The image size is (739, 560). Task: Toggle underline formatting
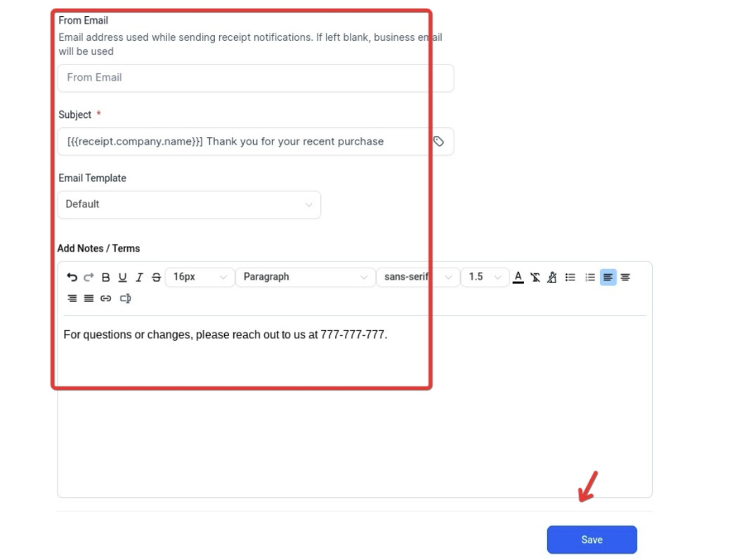pyautogui.click(x=122, y=277)
